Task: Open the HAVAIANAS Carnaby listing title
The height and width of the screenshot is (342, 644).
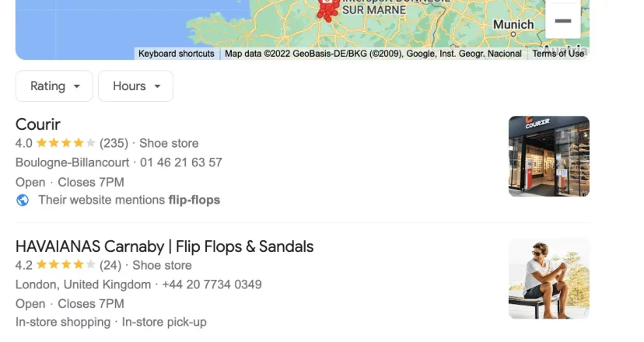Action: 164,246
